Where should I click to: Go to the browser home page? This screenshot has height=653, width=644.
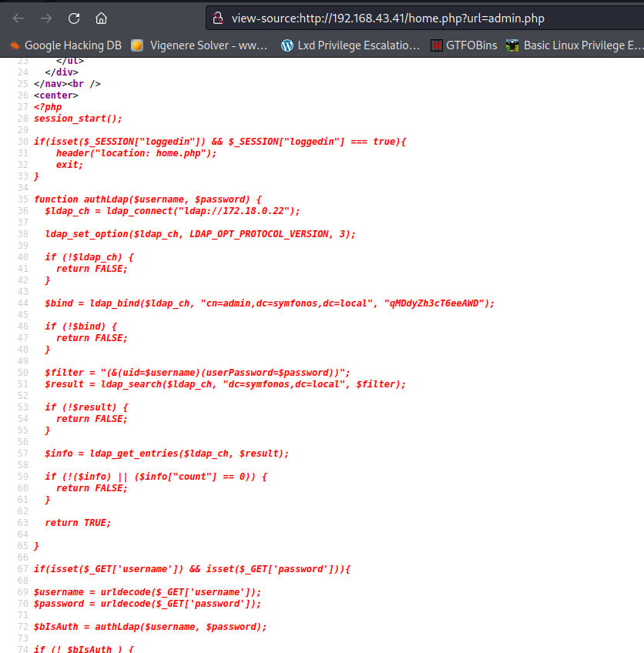[x=101, y=18]
